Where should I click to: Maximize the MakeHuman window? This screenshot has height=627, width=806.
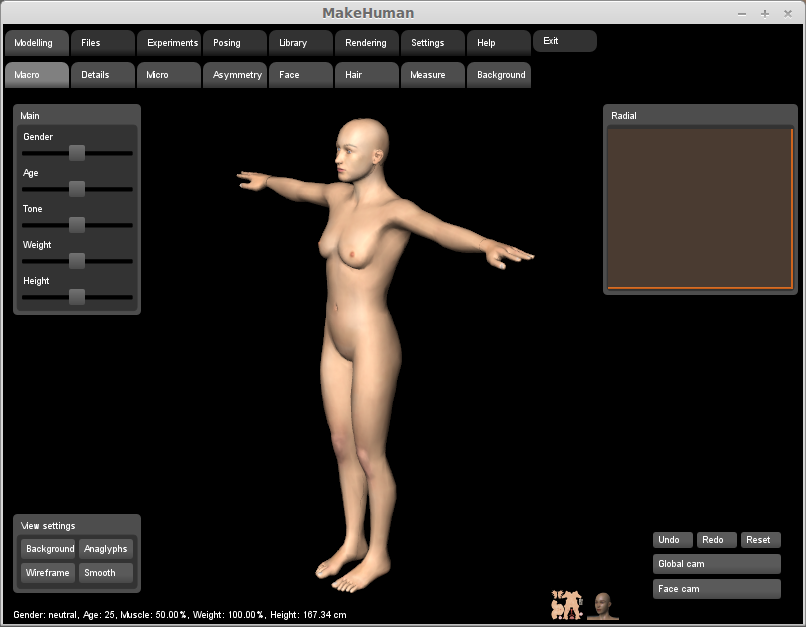point(765,14)
